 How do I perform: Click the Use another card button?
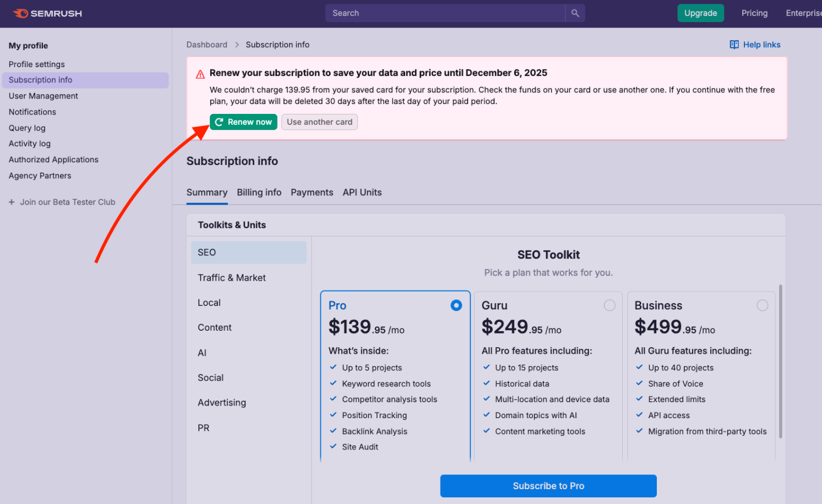click(319, 122)
